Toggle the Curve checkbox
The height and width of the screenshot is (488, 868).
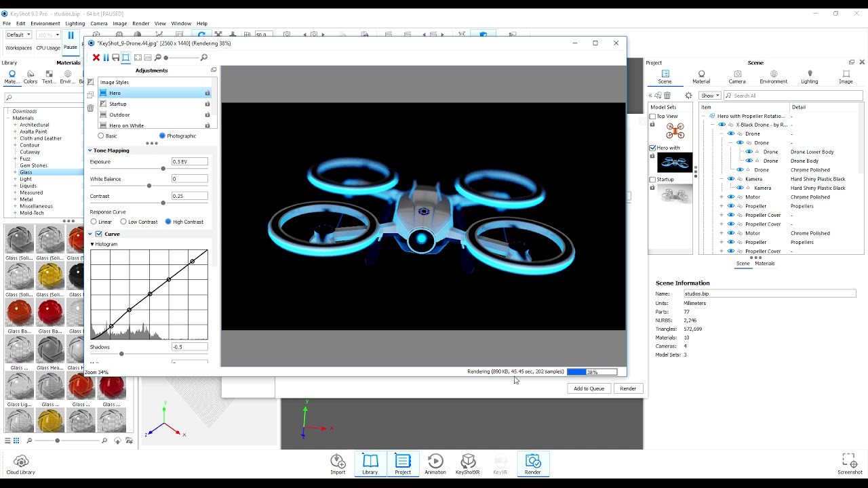[99, 234]
